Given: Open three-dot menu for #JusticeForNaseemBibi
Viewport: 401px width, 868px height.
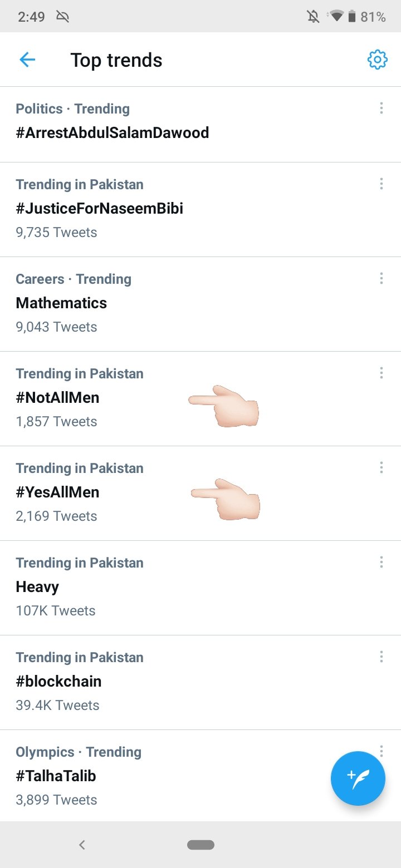Looking at the screenshot, I should (x=381, y=184).
